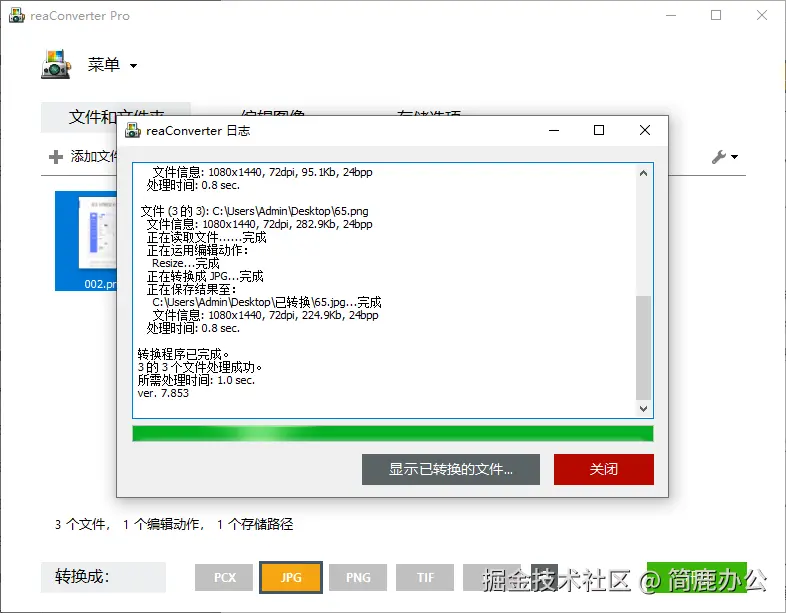Image resolution: width=786 pixels, height=613 pixels.
Task: Click log line '所需处理时间: 1.0 sec.'
Action: [196, 380]
